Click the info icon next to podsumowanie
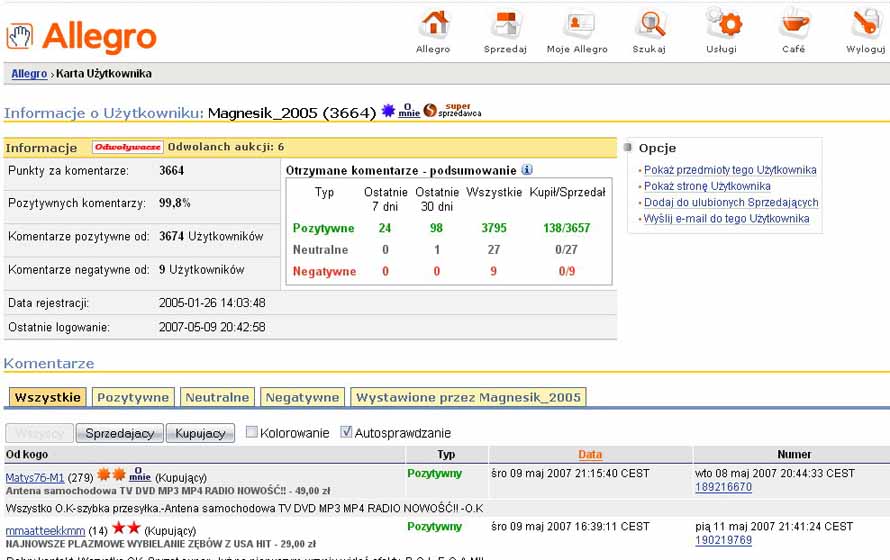890x560 pixels. click(x=527, y=170)
